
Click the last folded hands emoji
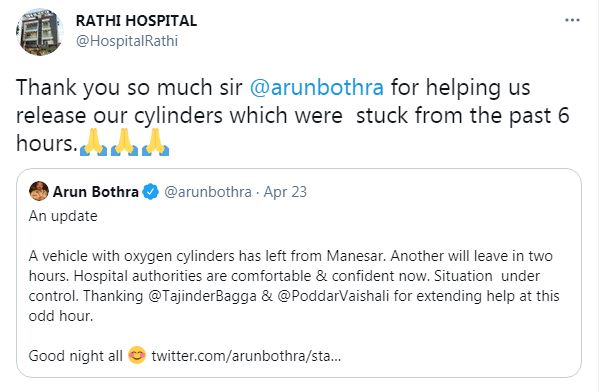[155, 142]
